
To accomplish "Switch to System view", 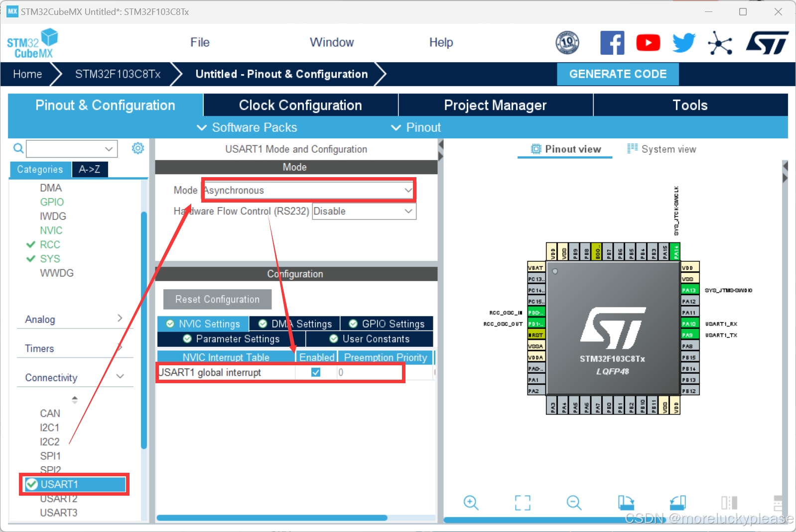I will (662, 149).
